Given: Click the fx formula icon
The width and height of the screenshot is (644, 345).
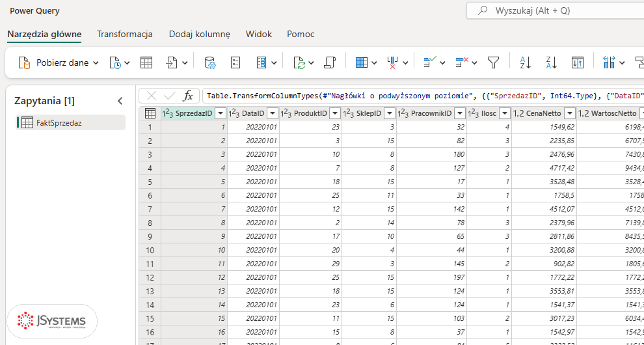Looking at the screenshot, I should pyautogui.click(x=188, y=96).
